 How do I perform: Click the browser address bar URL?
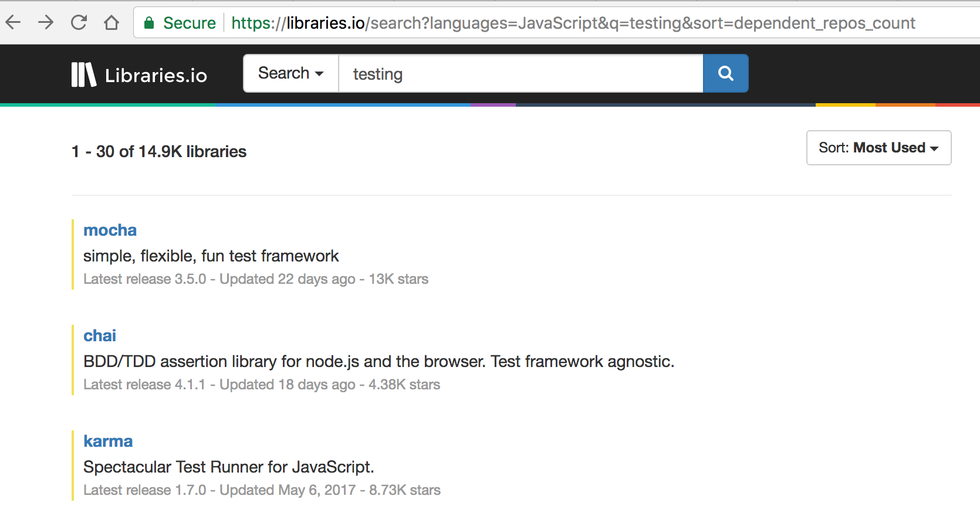[x=573, y=23]
